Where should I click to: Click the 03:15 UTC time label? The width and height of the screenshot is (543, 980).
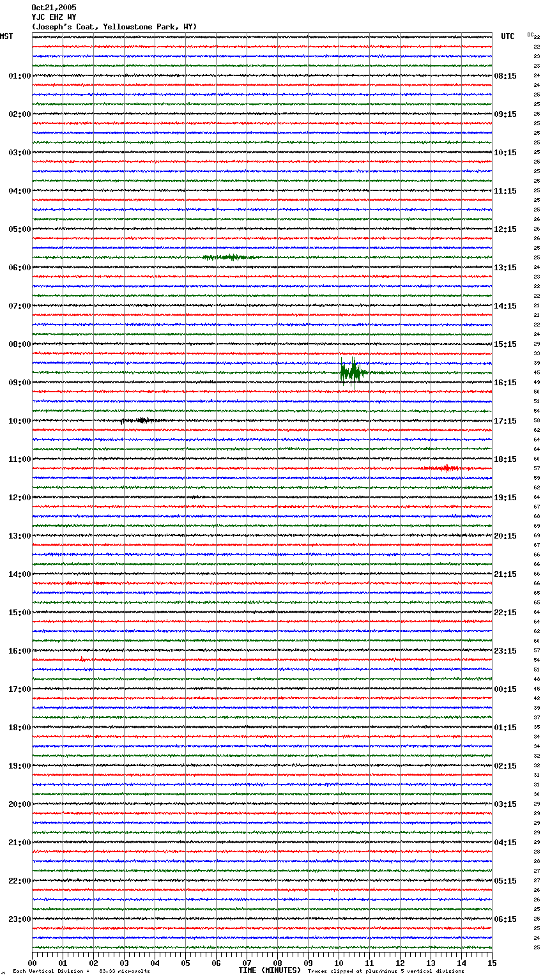pyautogui.click(x=505, y=804)
